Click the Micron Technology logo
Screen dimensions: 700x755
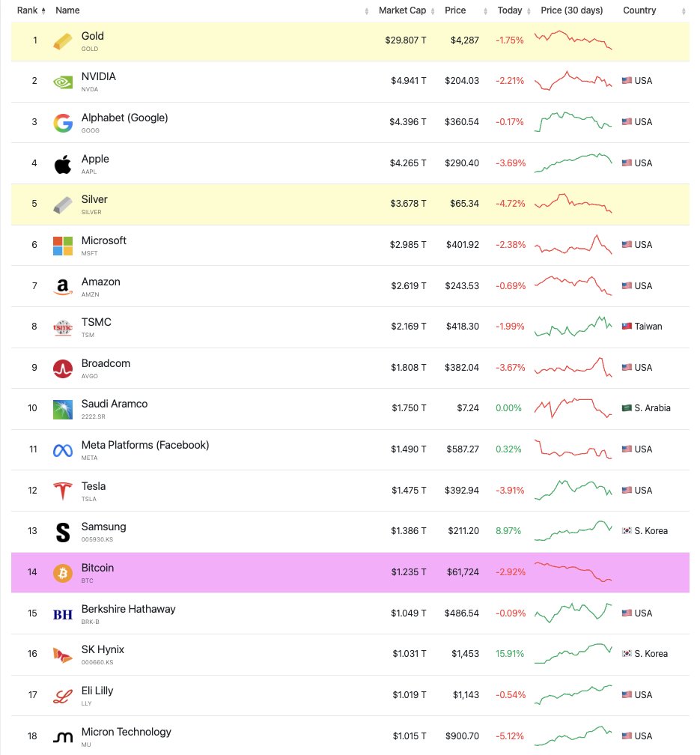tap(63, 737)
